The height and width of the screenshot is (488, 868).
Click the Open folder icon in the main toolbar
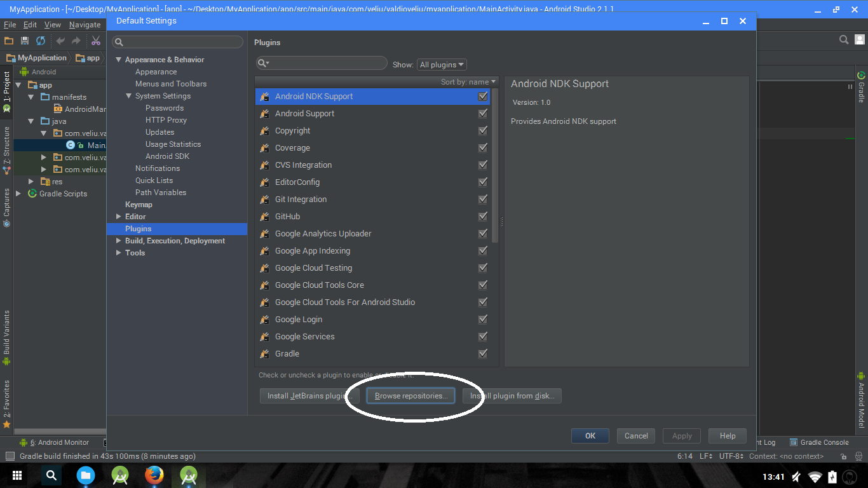[9, 41]
